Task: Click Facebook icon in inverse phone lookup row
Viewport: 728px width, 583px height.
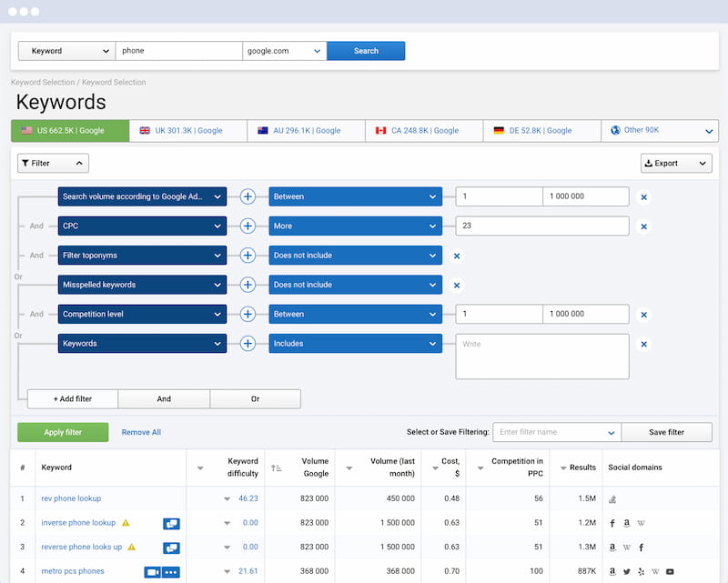Action: point(612,523)
